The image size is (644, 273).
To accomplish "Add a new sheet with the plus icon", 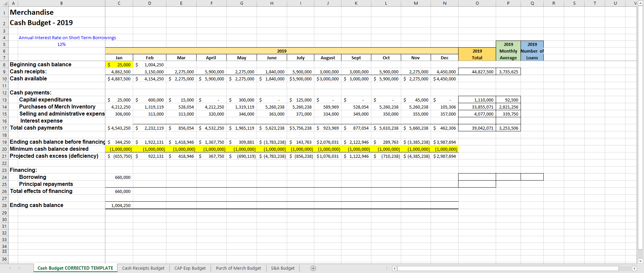I will (x=313, y=268).
